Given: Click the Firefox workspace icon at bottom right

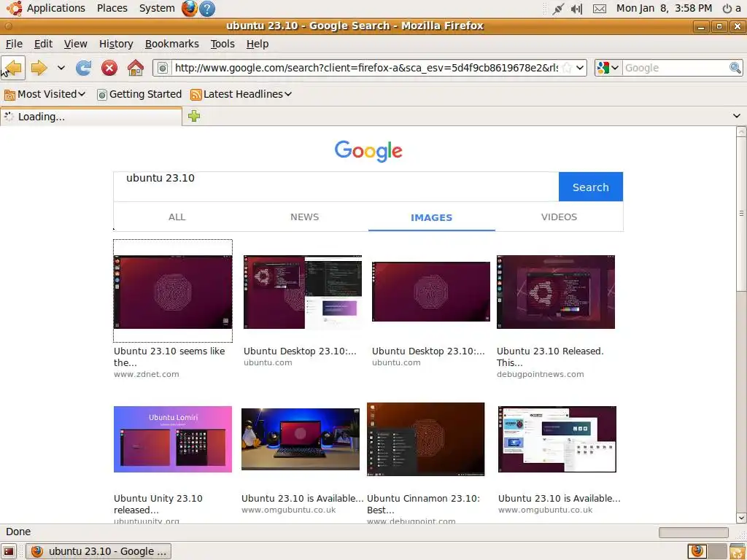Looking at the screenshot, I should pos(697,551).
